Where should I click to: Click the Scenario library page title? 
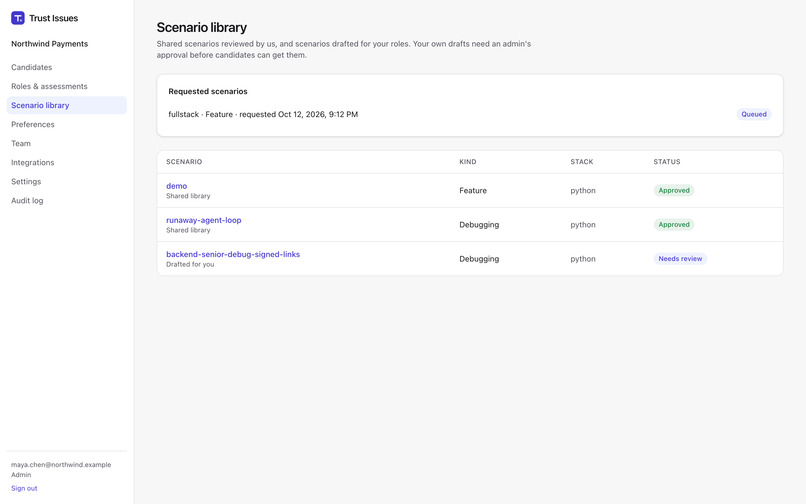(x=202, y=27)
